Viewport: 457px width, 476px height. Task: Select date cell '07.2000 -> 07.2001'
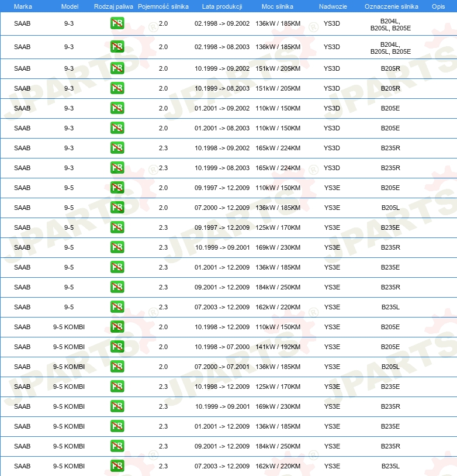coord(222,367)
